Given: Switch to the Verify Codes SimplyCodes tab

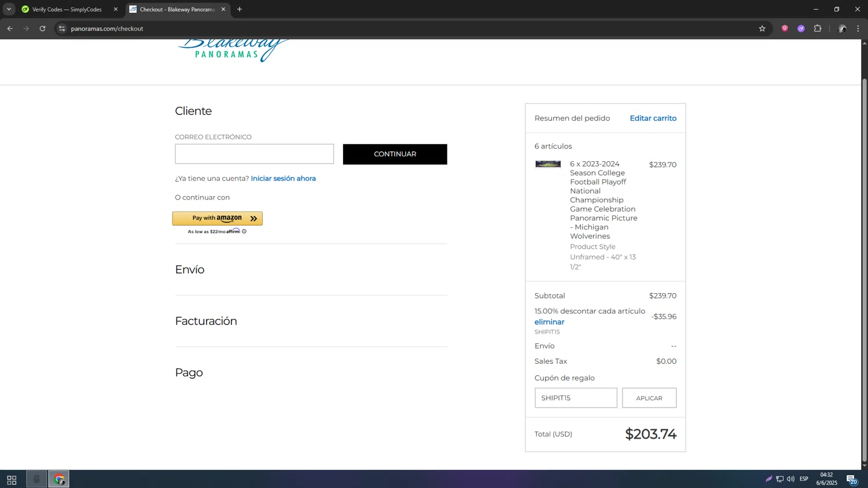Looking at the screenshot, I should click(x=67, y=9).
